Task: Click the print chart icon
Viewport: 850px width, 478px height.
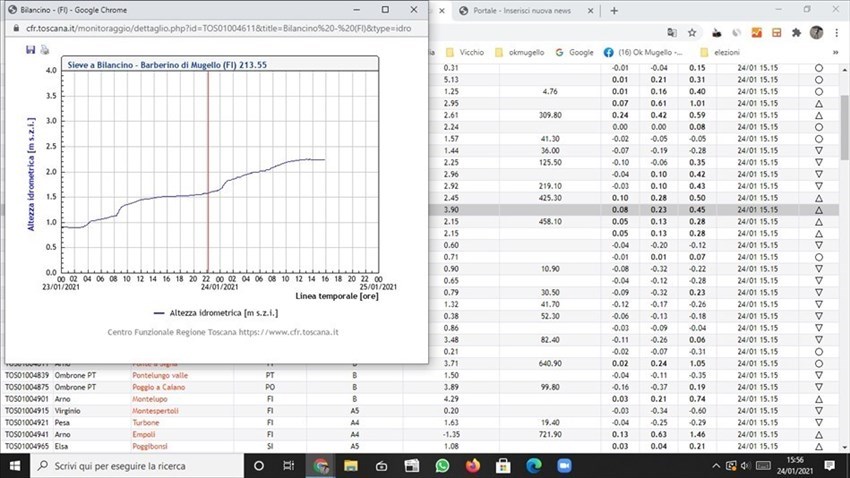Action: 44,48
